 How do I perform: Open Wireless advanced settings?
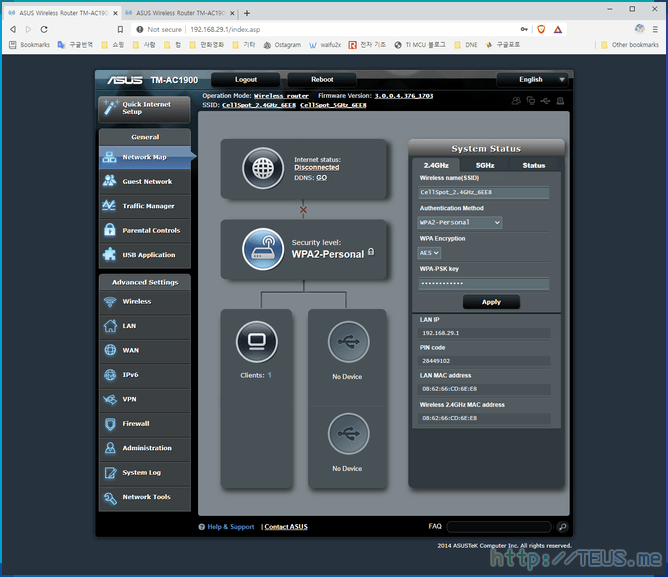pyautogui.click(x=145, y=302)
